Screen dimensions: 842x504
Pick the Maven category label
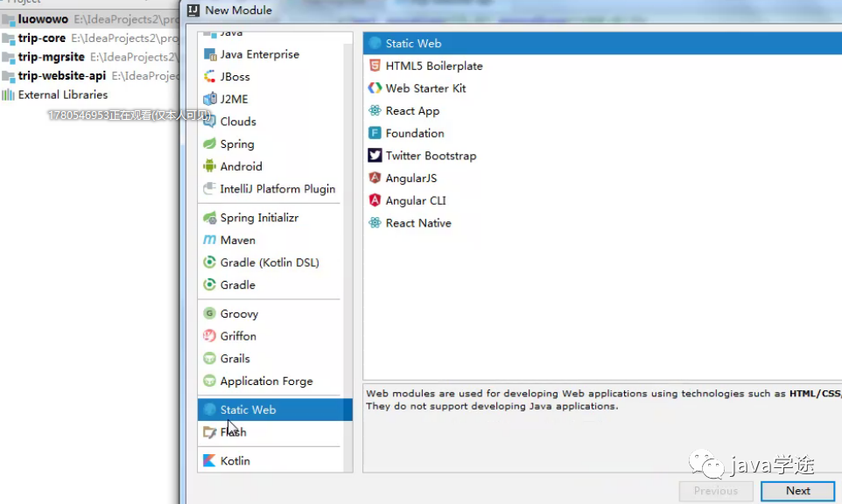pyautogui.click(x=237, y=241)
